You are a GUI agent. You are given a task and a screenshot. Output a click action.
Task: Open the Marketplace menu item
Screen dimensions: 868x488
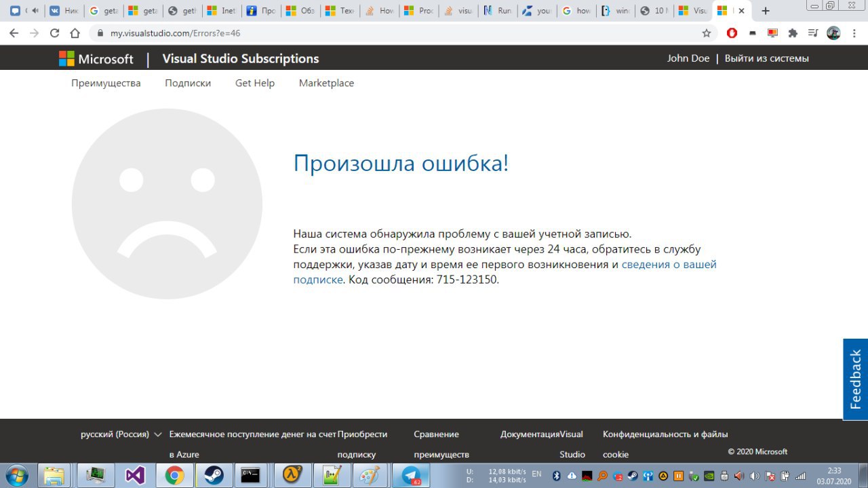pyautogui.click(x=326, y=83)
